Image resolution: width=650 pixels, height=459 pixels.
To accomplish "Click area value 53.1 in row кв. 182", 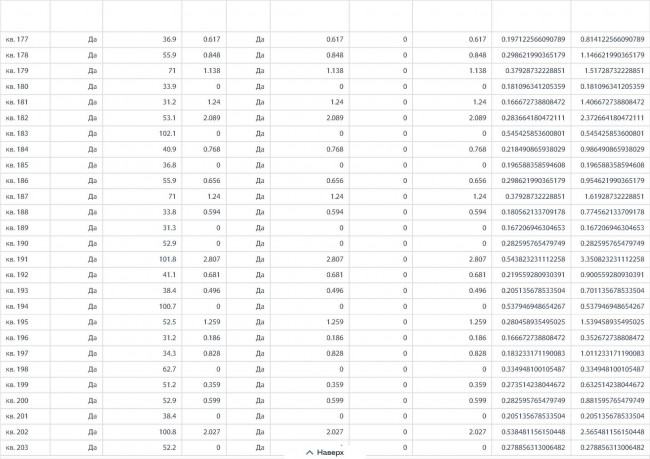I will tap(169, 118).
